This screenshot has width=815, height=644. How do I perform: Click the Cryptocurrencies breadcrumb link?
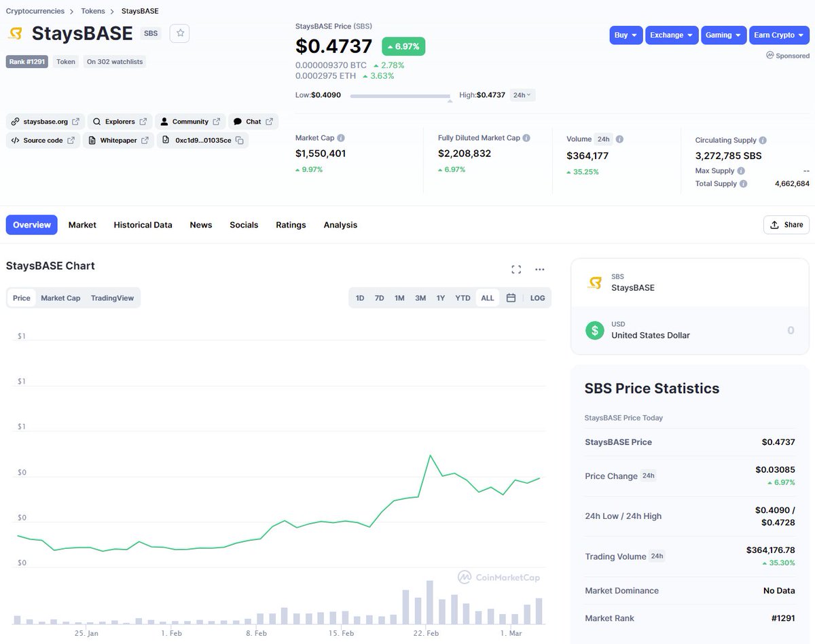pyautogui.click(x=35, y=11)
